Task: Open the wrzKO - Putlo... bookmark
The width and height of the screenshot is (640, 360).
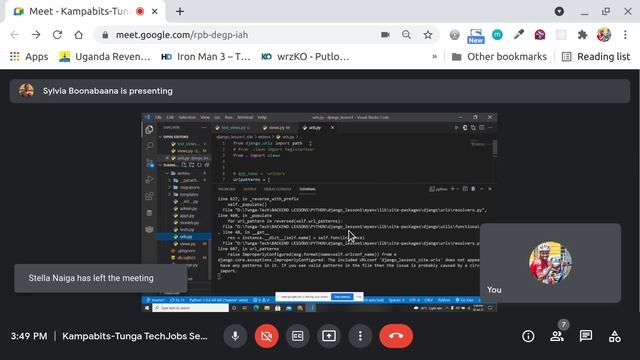Action: point(305,56)
